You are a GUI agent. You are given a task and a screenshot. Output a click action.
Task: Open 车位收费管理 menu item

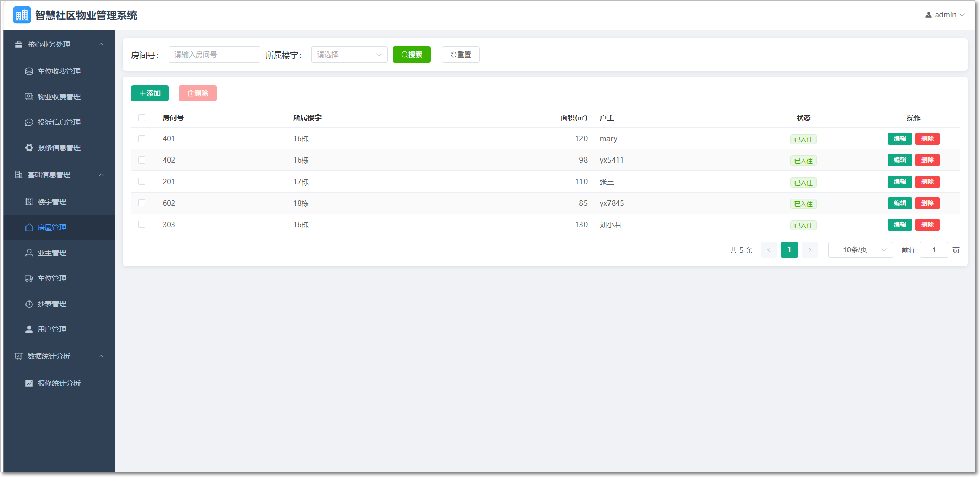coord(59,71)
